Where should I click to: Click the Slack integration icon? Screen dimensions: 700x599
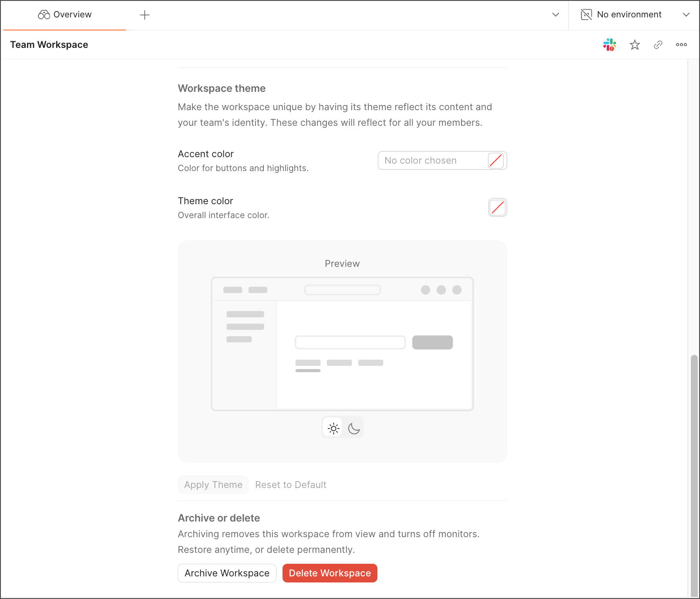click(609, 44)
